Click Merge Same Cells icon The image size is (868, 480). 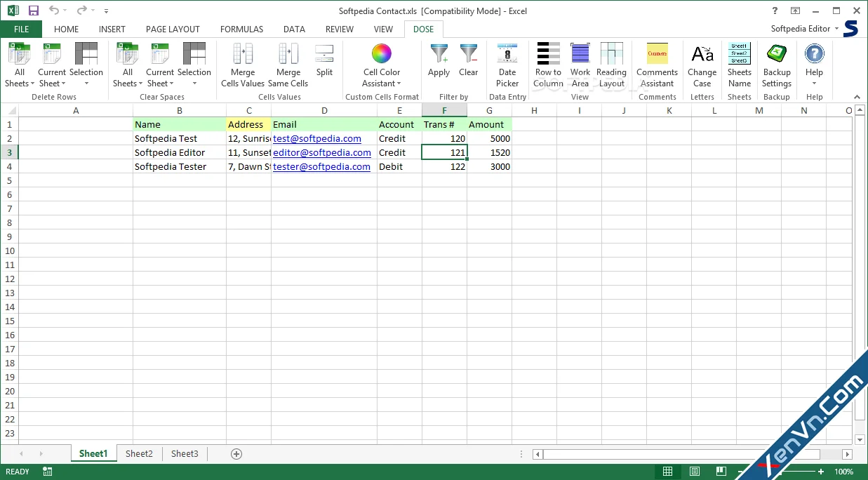(x=288, y=53)
